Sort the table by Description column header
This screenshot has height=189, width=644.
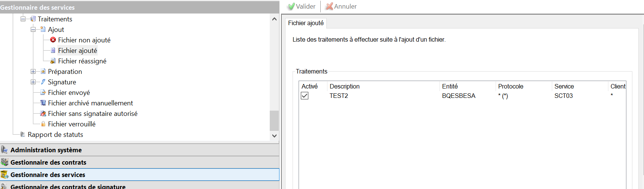coord(345,86)
